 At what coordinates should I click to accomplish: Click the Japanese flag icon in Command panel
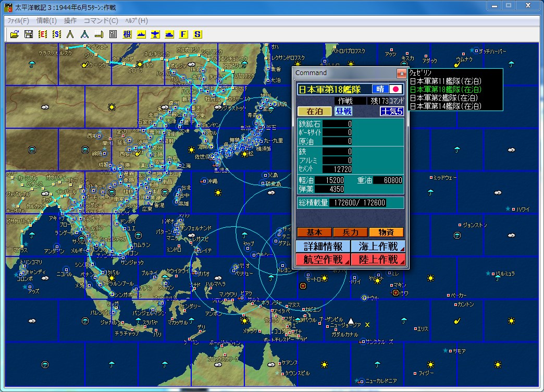click(395, 89)
